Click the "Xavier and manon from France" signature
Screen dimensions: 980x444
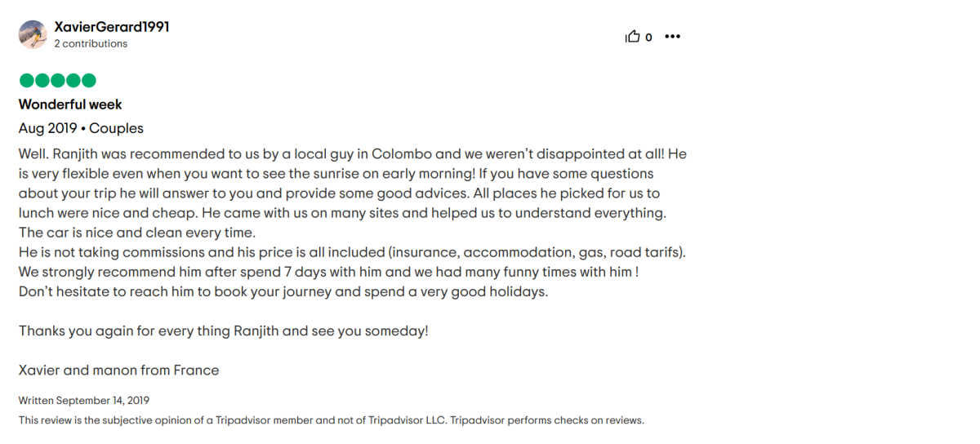pos(118,370)
